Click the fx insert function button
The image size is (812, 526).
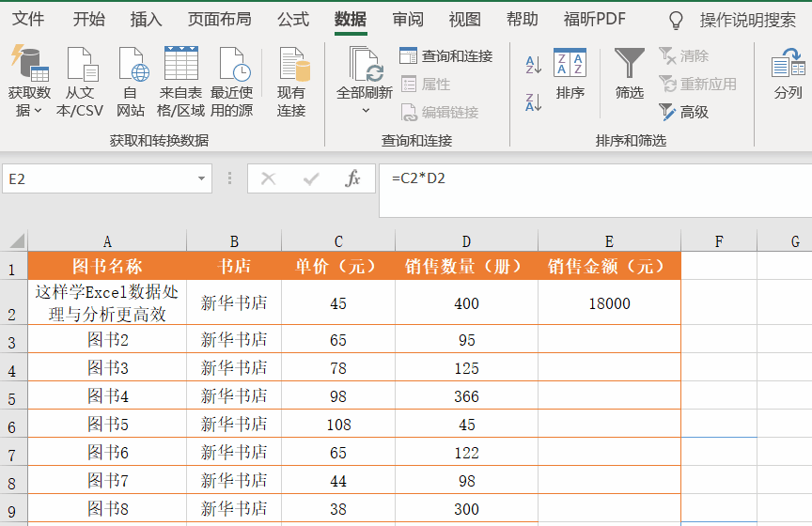[352, 178]
